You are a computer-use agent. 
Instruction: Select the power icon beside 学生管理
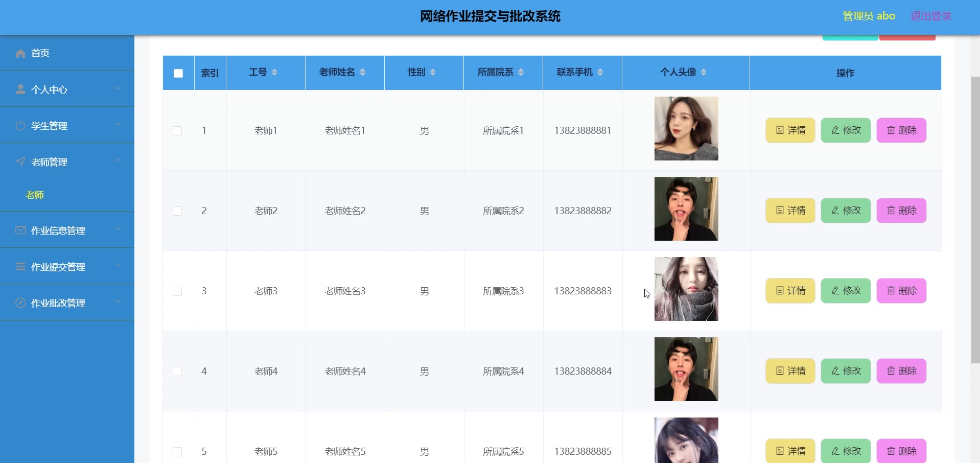point(20,126)
